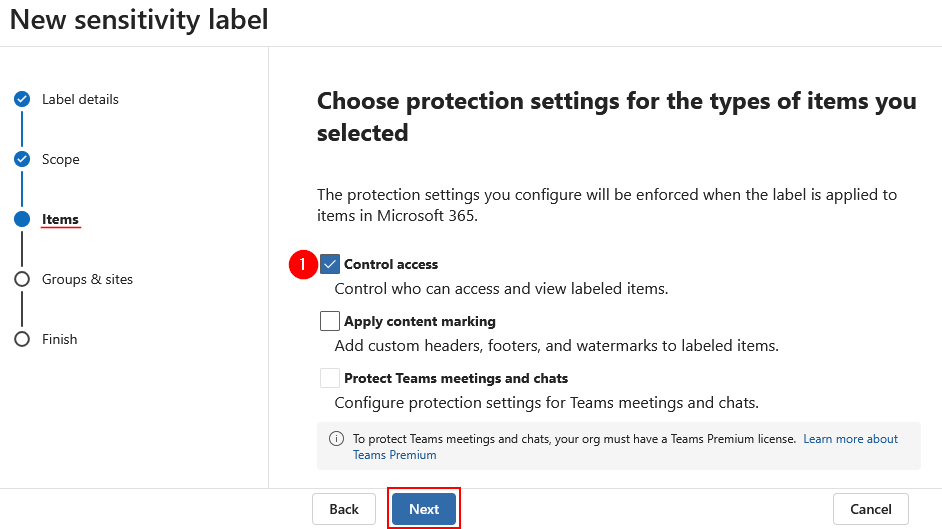Click the checkmark icon beside Scope step
Viewport: 942px width, 529px height.
(22, 159)
